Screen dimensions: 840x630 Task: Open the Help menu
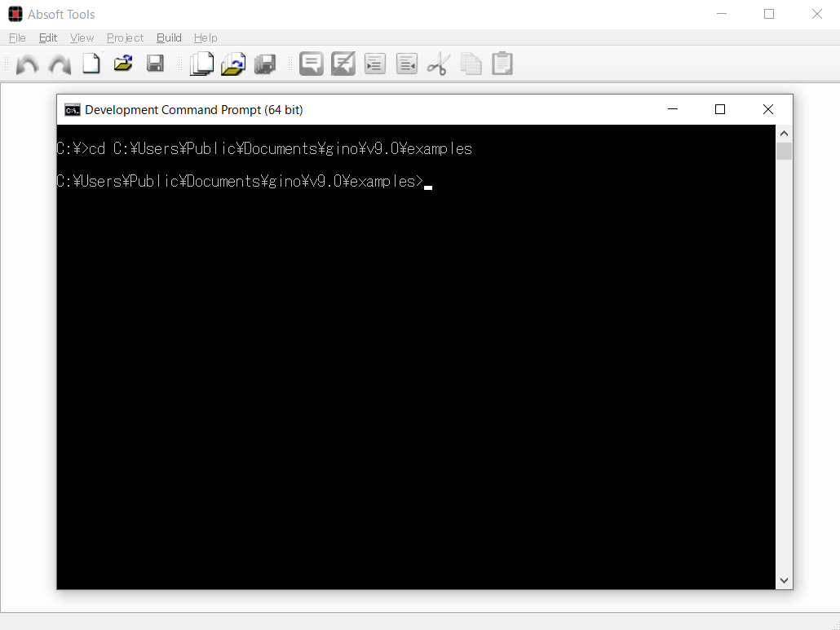pyautogui.click(x=206, y=38)
